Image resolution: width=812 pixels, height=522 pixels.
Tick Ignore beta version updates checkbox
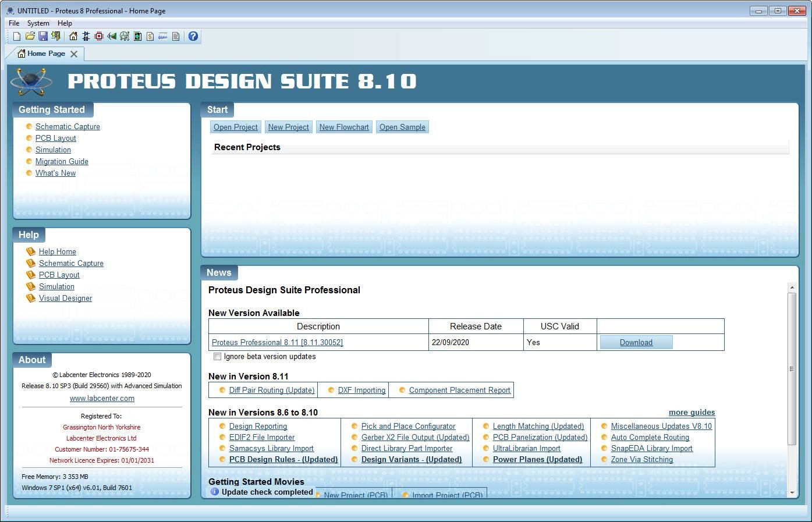(x=217, y=357)
